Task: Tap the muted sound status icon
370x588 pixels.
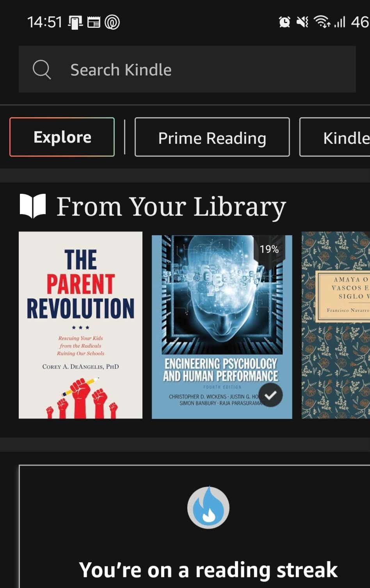Action: coord(302,22)
